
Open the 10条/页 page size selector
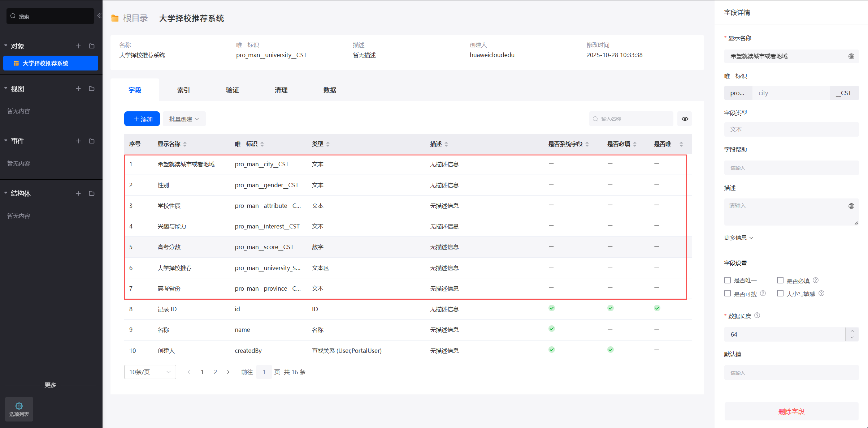(x=150, y=372)
